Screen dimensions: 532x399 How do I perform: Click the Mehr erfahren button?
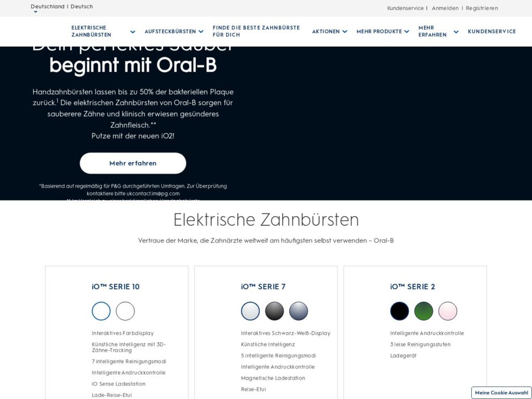(x=132, y=163)
